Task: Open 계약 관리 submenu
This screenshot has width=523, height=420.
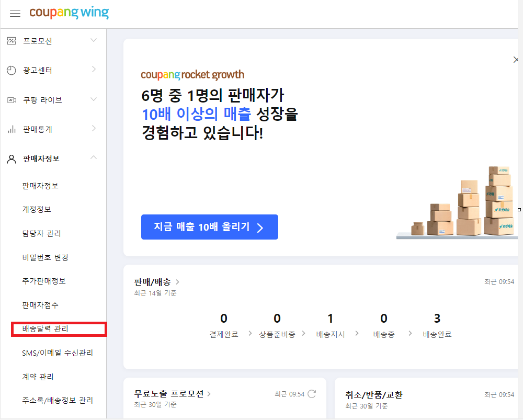Action: coord(38,377)
